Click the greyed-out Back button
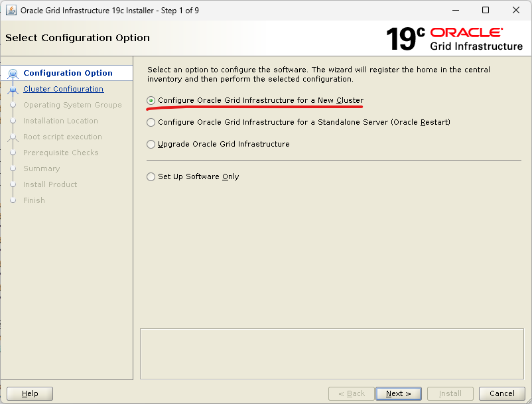Screen dimensions: 532x404 pos(352,393)
